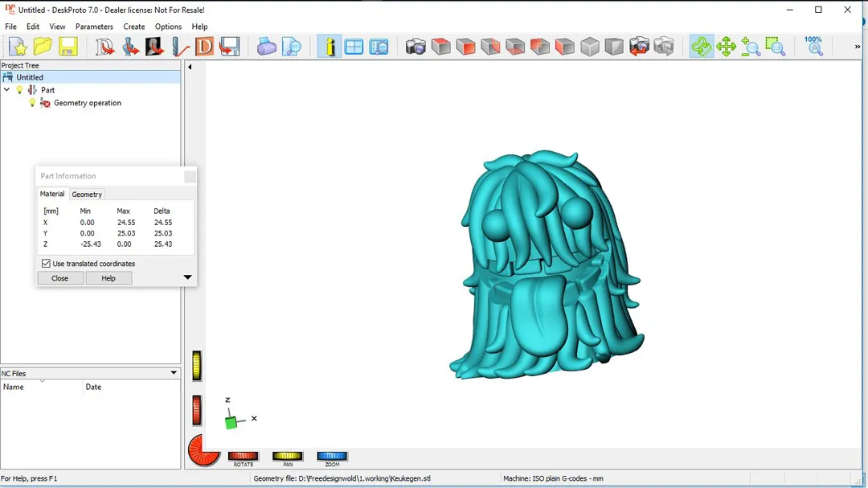The height and width of the screenshot is (488, 868).
Task: Click the grayed camera next-view icon
Action: [664, 47]
